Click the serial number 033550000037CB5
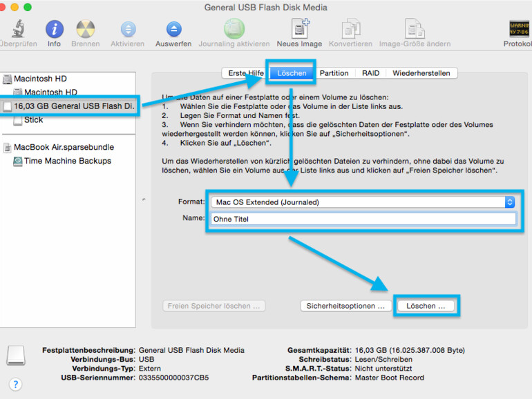 (173, 378)
